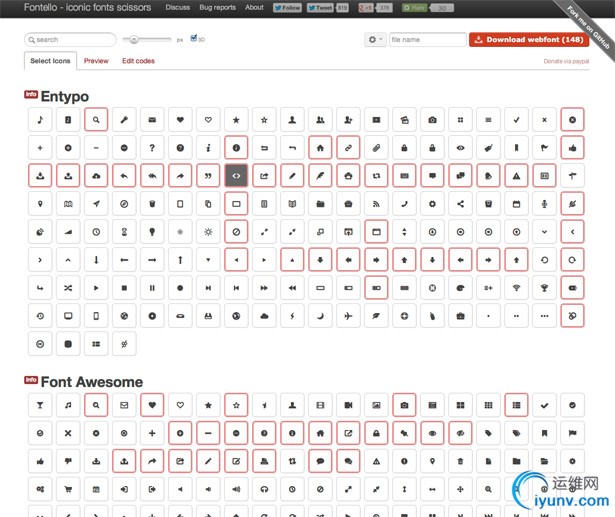The height and width of the screenshot is (517, 615).
Task: Select the cocktail glass icon in Font Awesome
Action: (x=40, y=405)
